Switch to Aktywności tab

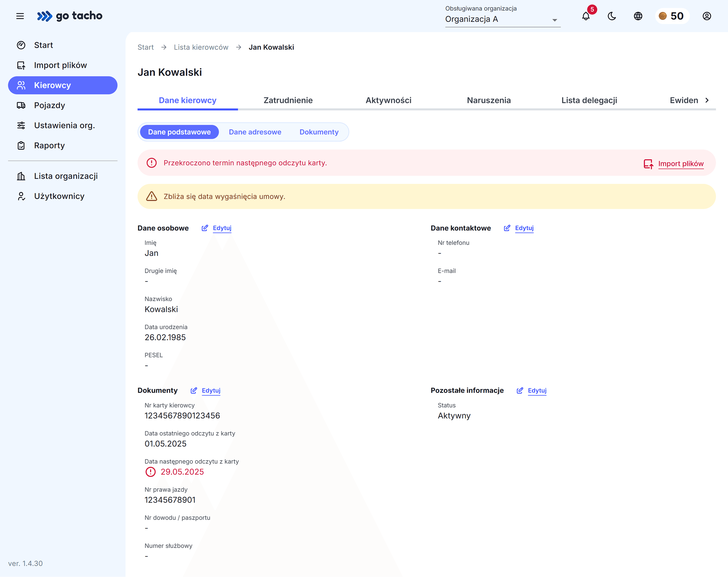click(388, 100)
